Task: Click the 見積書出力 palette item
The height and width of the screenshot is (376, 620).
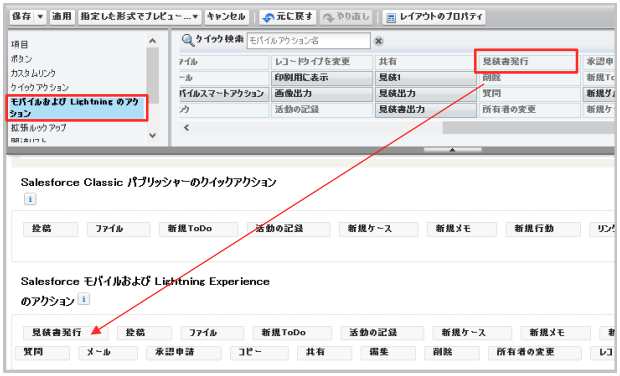Action: click(425, 110)
